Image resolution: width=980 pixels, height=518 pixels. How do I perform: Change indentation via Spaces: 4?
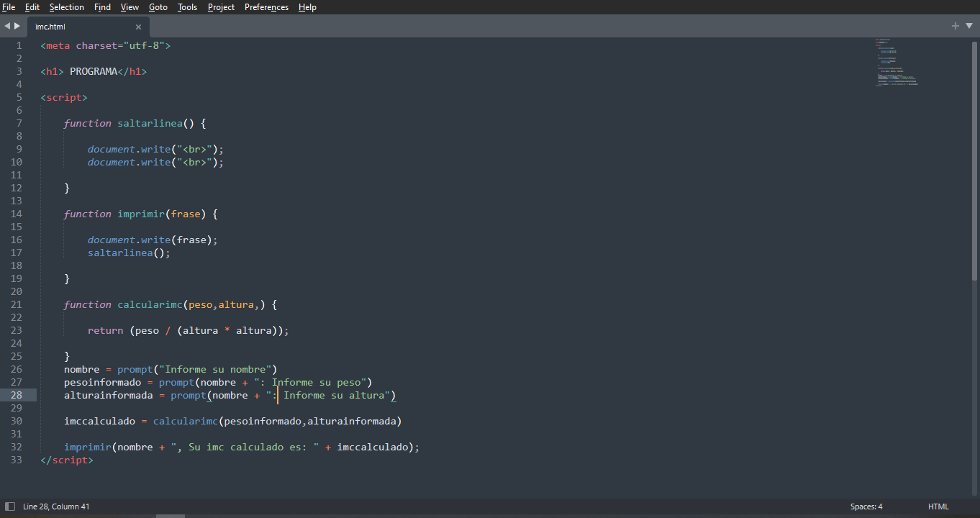point(866,506)
